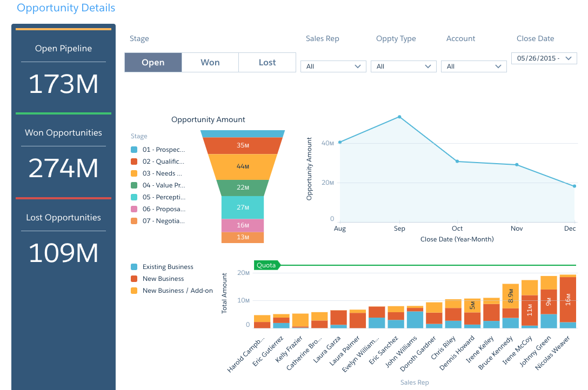This screenshot has height=390, width=588.
Task: Click the '02 - Qualification' legend marker
Action: pos(133,162)
